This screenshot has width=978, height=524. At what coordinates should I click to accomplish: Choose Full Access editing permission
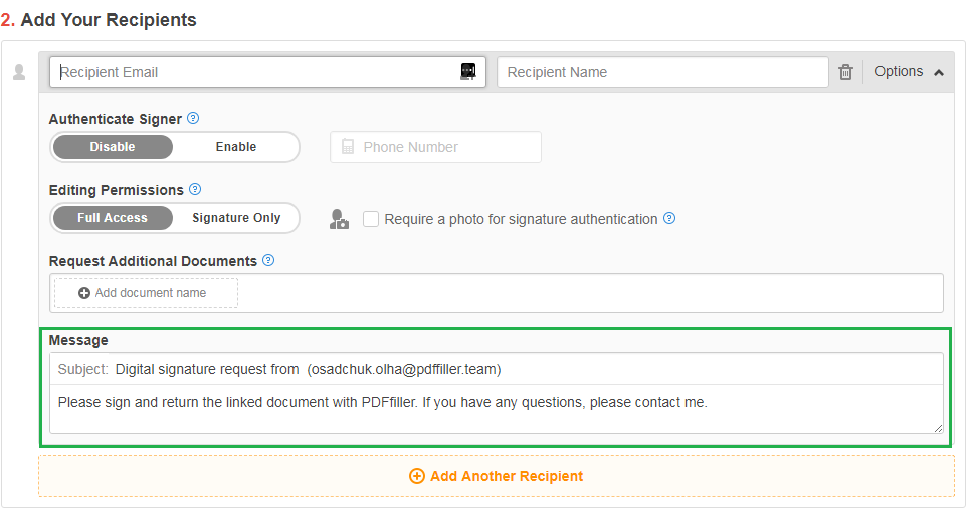112,218
